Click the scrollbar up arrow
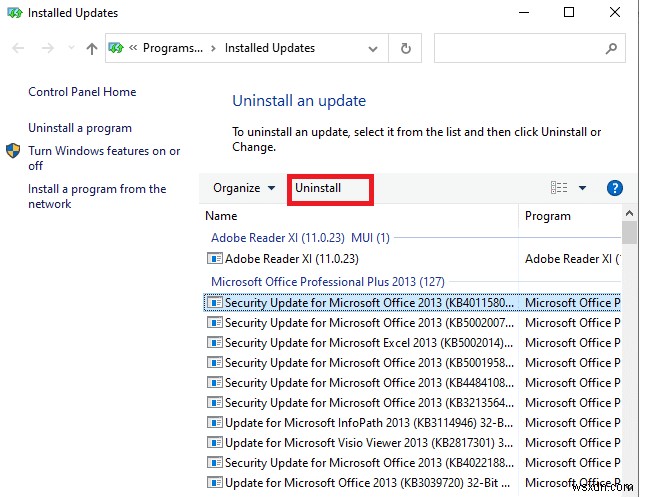645x497 pixels. coord(629,213)
